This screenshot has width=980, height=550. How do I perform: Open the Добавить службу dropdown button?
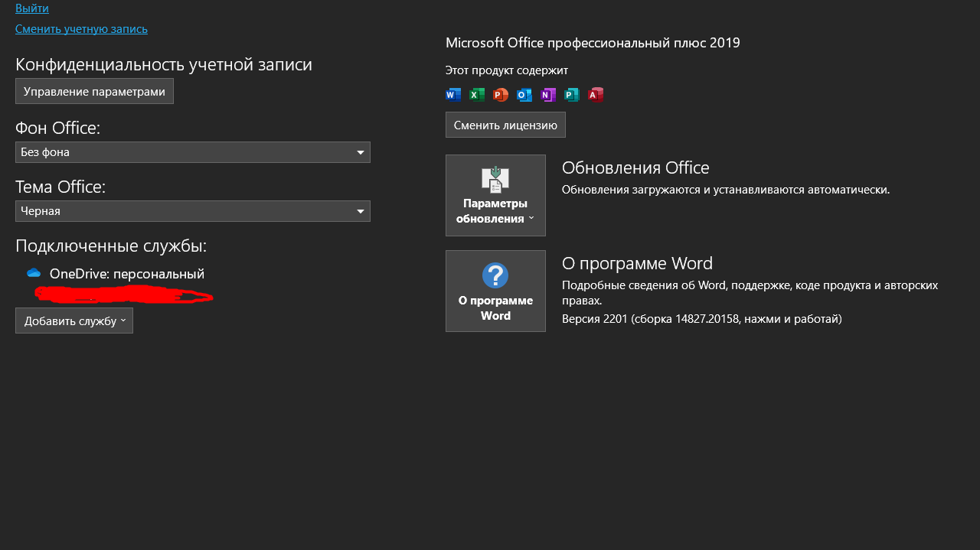(74, 321)
